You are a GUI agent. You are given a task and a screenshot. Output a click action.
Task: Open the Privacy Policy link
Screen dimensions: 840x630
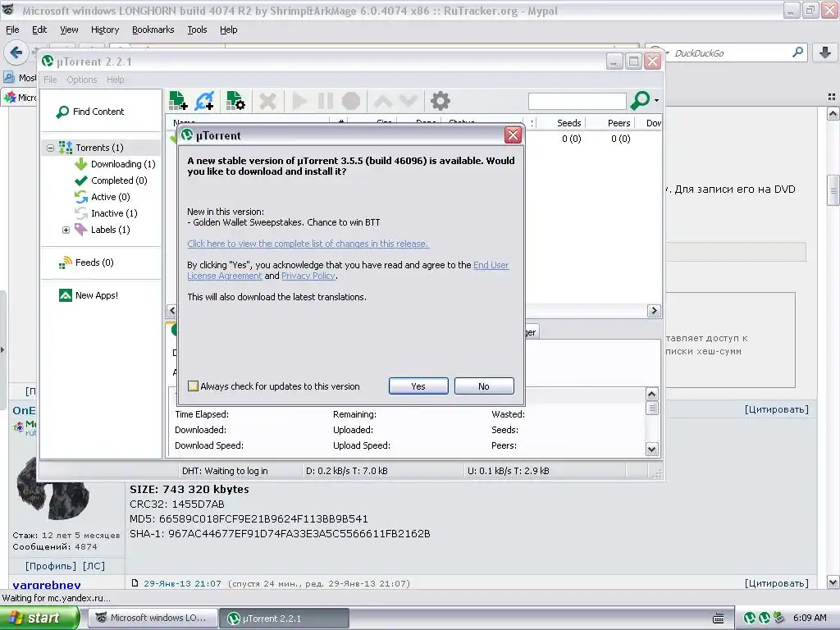pyautogui.click(x=308, y=276)
